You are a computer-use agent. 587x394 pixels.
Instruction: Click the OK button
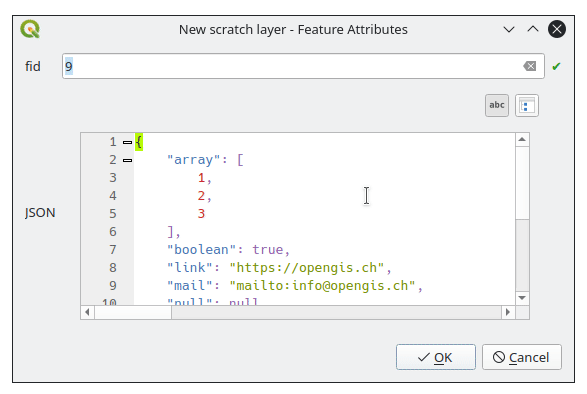[436, 357]
